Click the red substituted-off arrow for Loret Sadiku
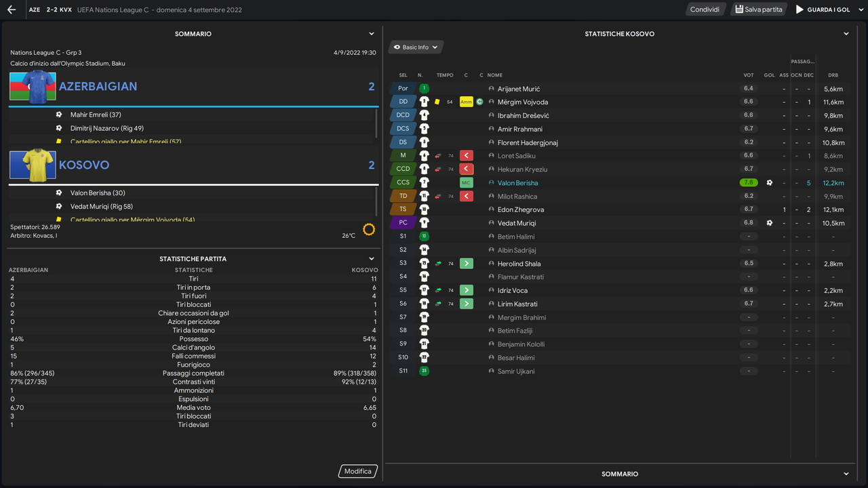Screen dimensions: 868x488 pyautogui.click(x=467, y=156)
